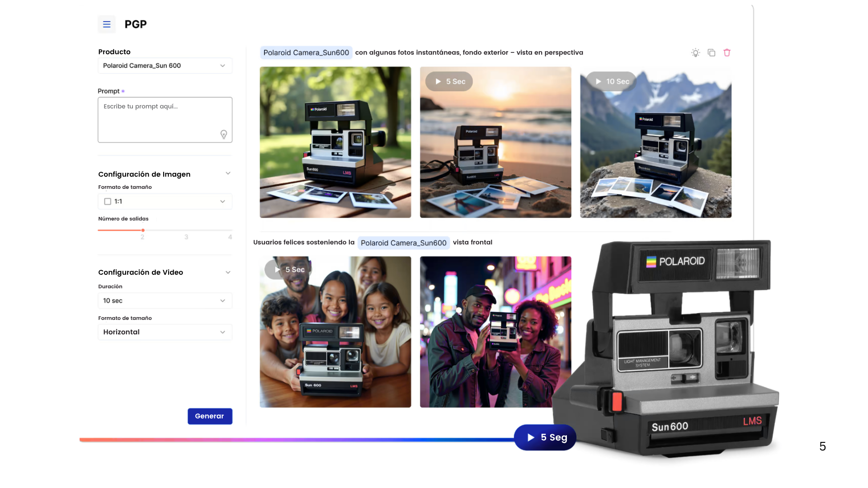
Task: Click the text 'con algunas fotos instantáneas, fondo exterior'
Action: tap(432, 53)
